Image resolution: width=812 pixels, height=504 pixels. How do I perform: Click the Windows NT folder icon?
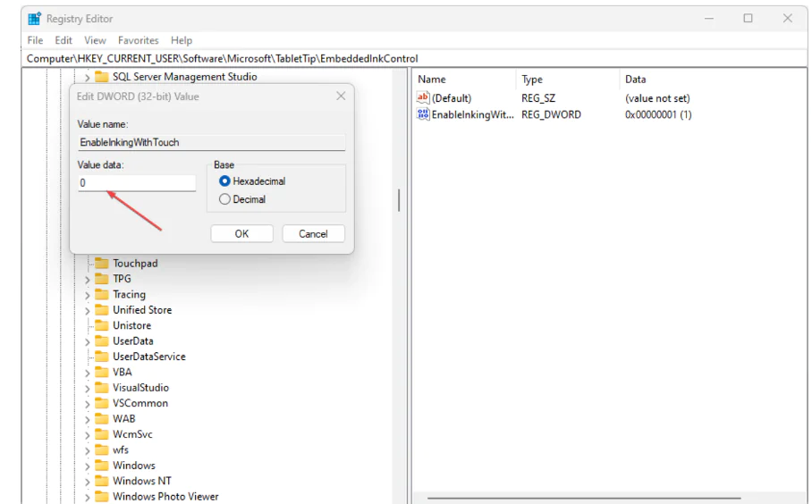coord(102,480)
